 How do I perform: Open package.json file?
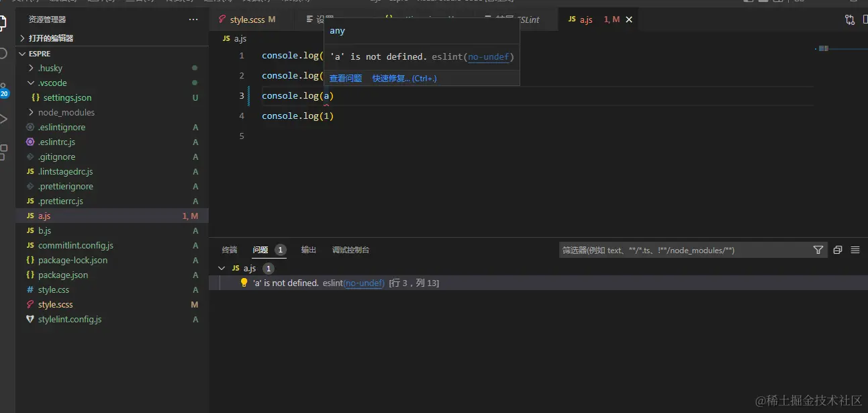tap(62, 275)
